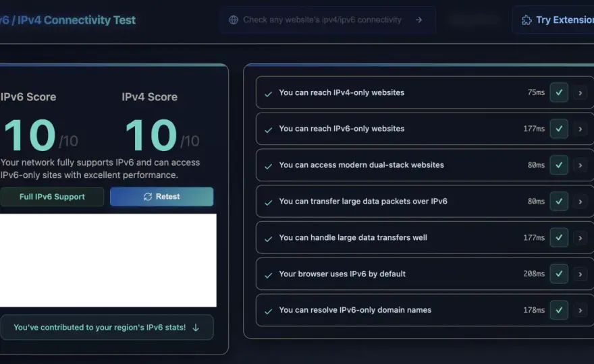Click the checkmark left of 'You can reach IPv4-only websites'
The width and height of the screenshot is (594, 364).
[268, 94]
